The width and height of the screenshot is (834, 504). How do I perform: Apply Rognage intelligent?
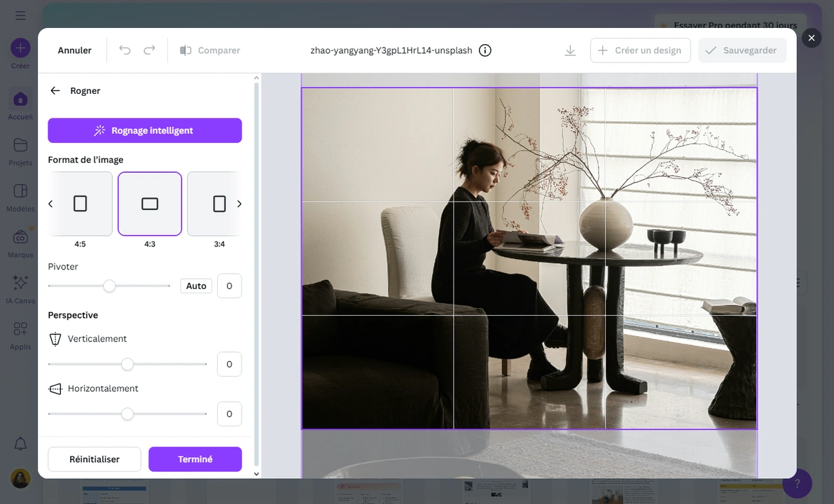click(144, 130)
